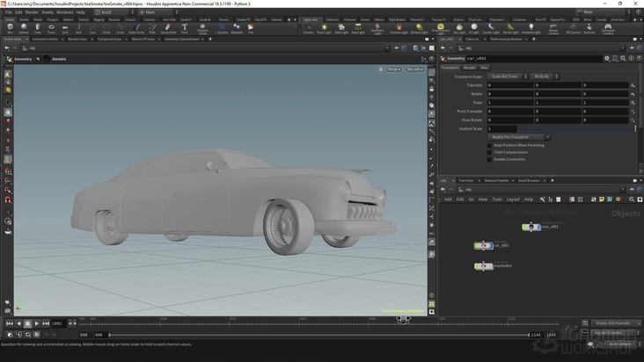Switch to the Geometry Spreadsheet tab
644x362 pixels.
182,39
